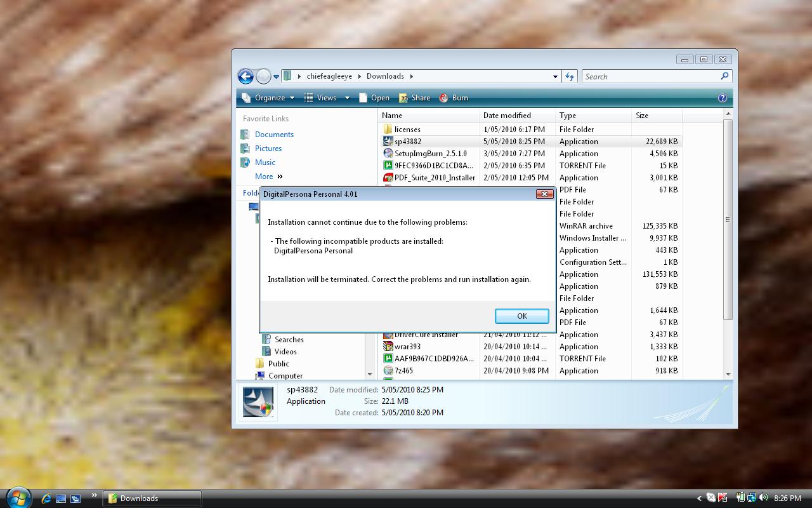Go back using the Explorer back arrow
Image resolution: width=812 pixels, height=508 pixels.
246,76
